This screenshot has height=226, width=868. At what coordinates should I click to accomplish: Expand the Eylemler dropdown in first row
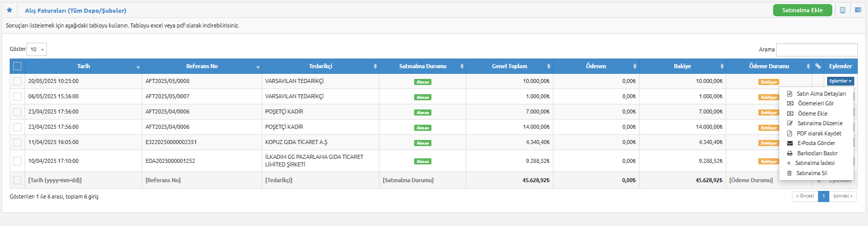tap(840, 81)
